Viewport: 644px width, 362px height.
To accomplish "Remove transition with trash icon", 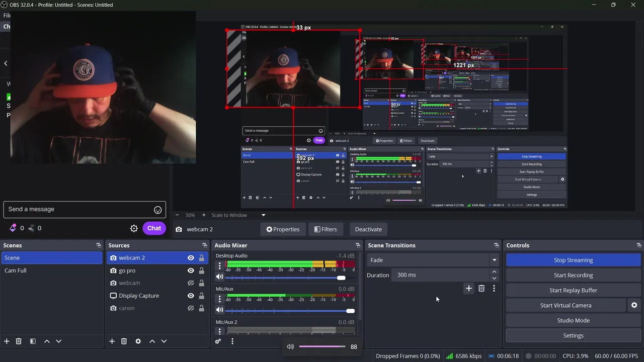I will [x=481, y=288].
